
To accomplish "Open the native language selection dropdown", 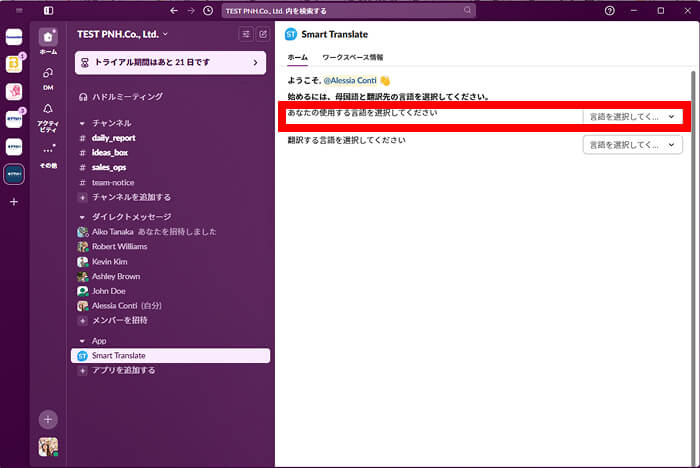I will 632,117.
